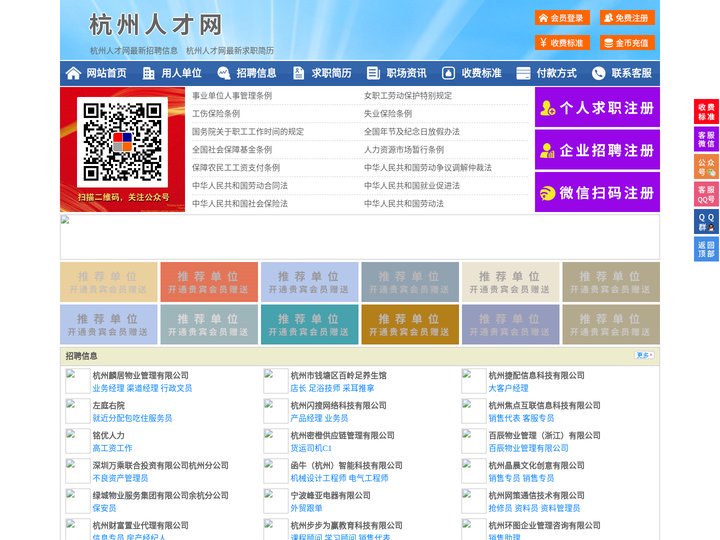Click the orange 收费标准 header button
Viewport: 720px width, 540px height.
pos(562,43)
